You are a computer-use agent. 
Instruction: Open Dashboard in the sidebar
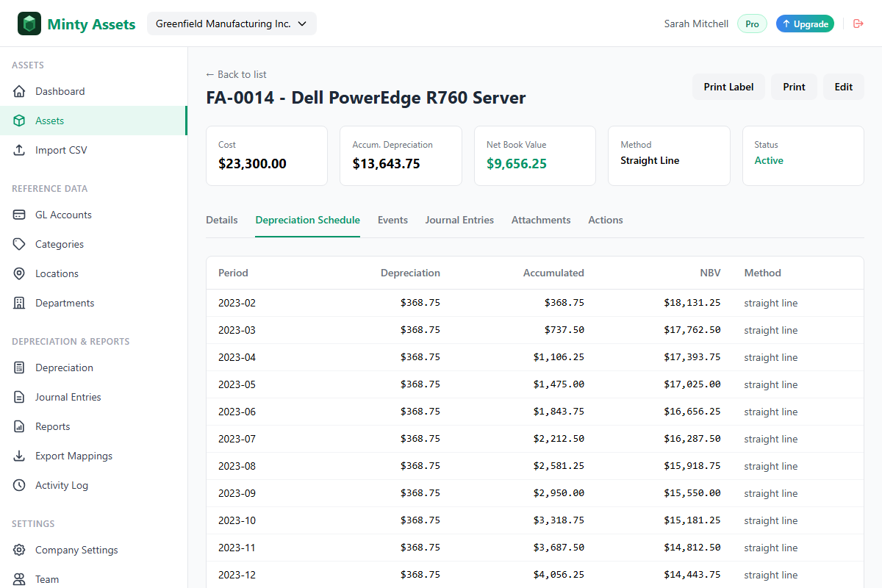93,91
